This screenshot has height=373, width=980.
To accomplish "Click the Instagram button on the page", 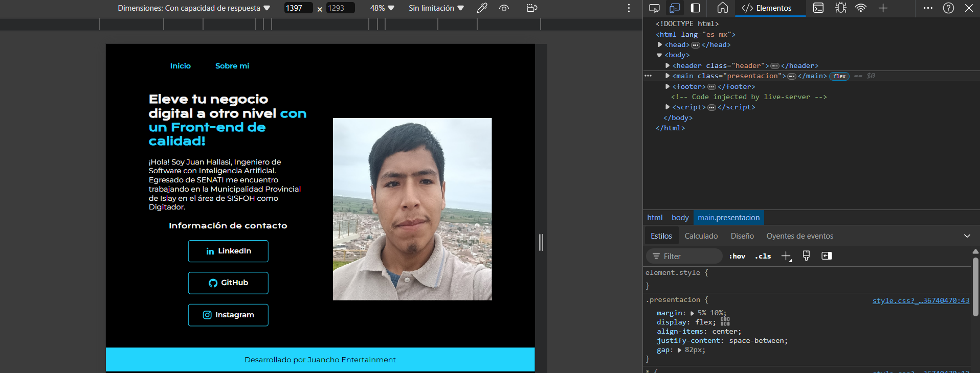I will [228, 315].
